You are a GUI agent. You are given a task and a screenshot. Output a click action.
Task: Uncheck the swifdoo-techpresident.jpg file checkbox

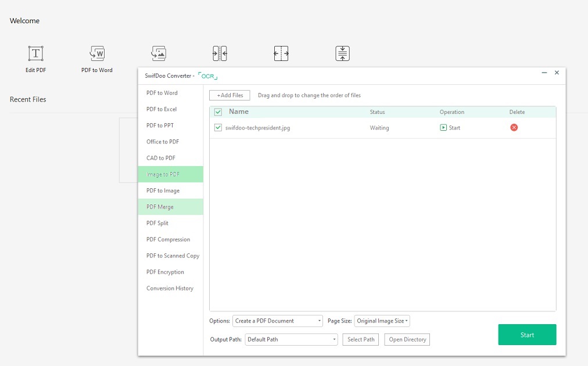(x=218, y=127)
